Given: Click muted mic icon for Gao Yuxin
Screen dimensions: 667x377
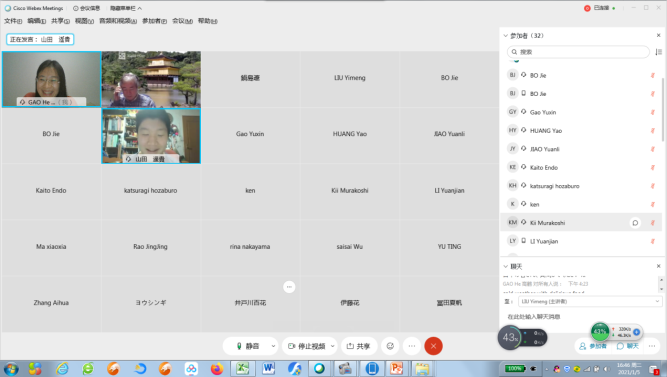Looking at the screenshot, I should 652,112.
